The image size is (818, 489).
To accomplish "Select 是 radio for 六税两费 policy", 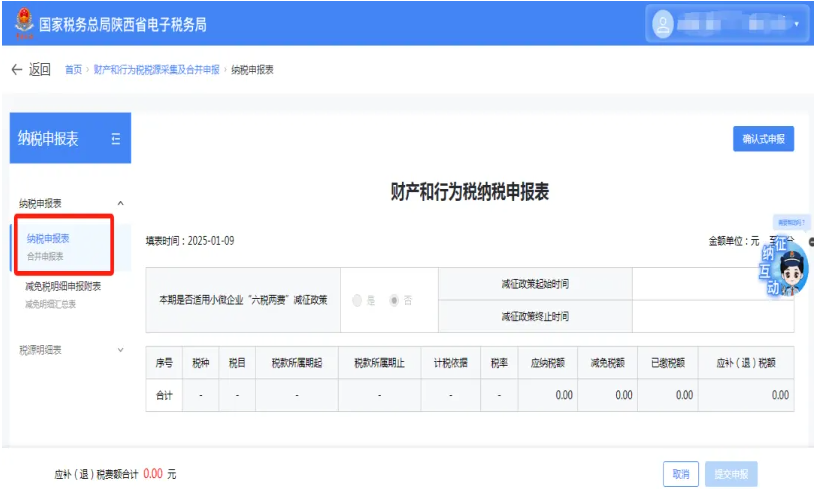I will (358, 300).
